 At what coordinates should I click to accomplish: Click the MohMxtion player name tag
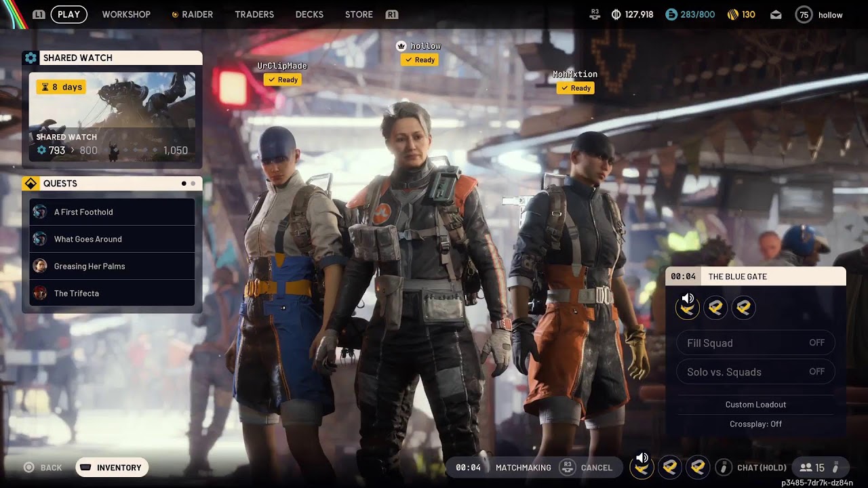pyautogui.click(x=575, y=75)
